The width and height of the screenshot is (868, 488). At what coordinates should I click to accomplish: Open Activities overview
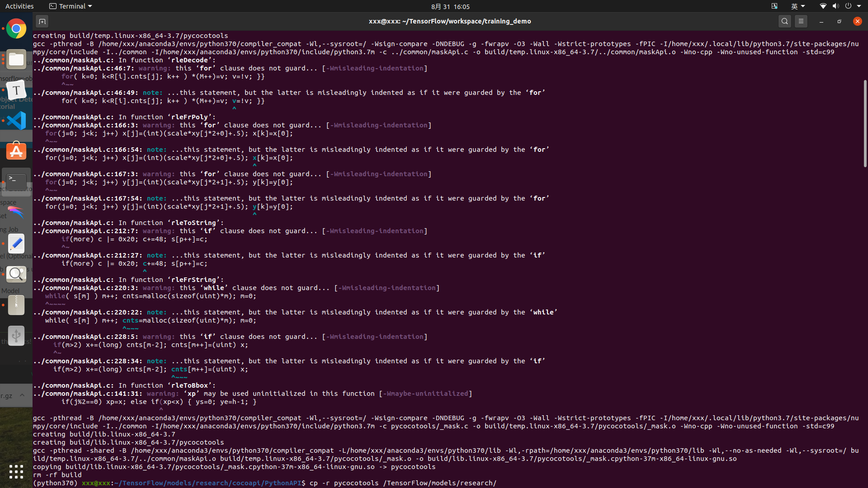click(x=19, y=6)
